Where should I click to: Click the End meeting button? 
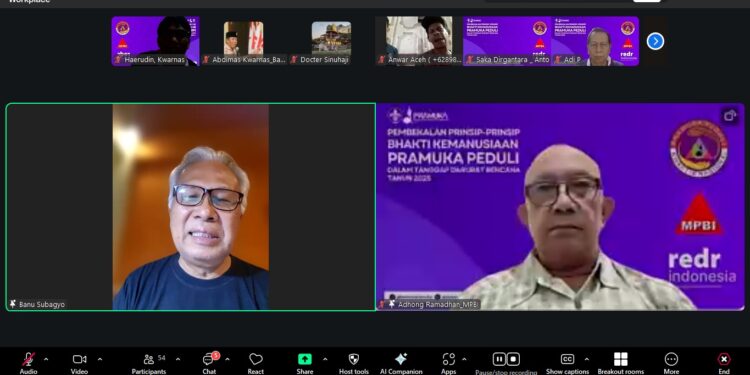click(724, 363)
